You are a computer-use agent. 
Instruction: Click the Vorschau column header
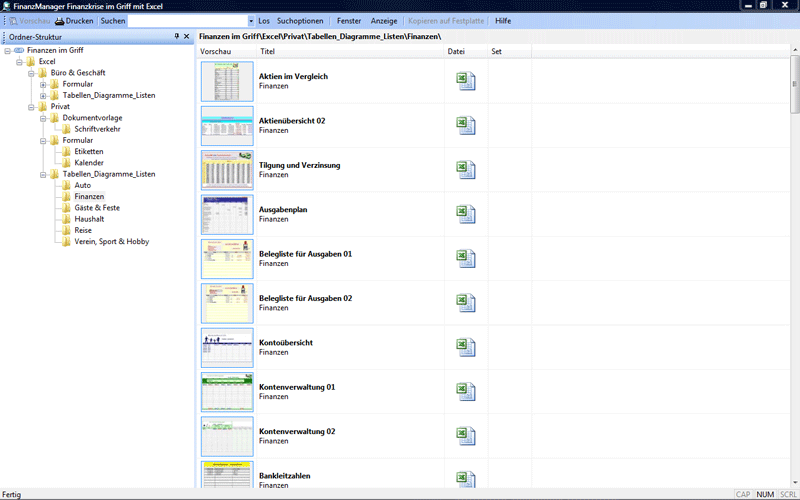click(226, 51)
